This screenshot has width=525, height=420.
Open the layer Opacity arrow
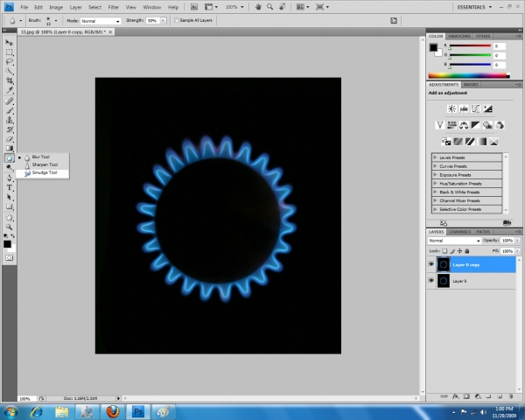coord(518,241)
